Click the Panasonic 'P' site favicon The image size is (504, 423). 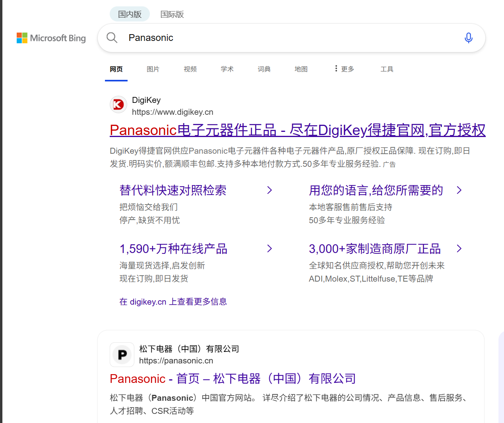(x=122, y=355)
